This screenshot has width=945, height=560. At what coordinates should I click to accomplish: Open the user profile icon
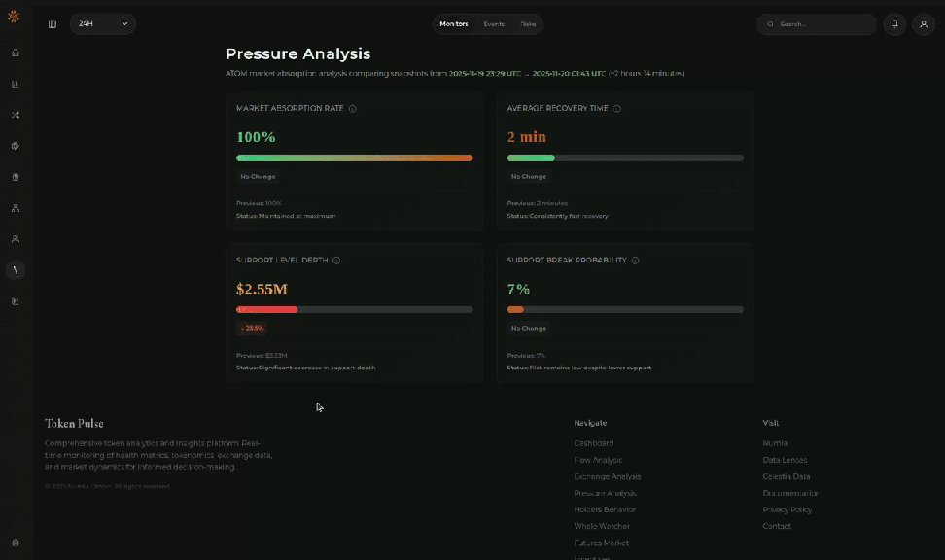point(924,24)
